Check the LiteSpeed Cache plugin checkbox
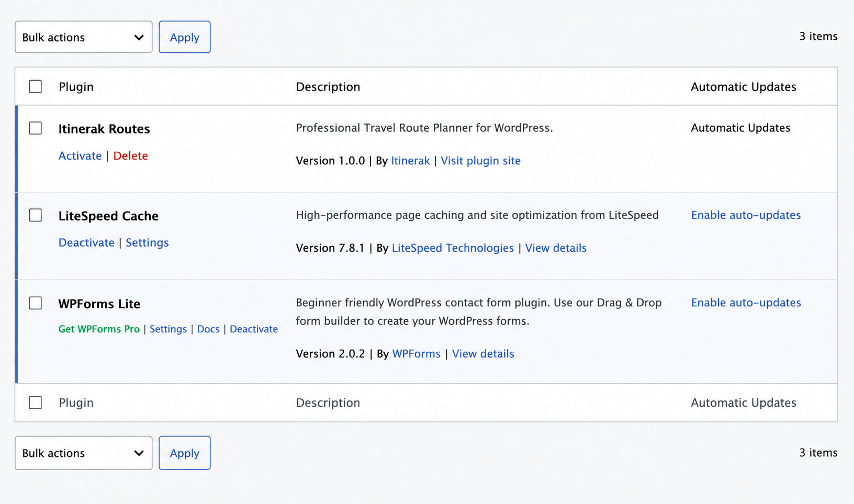The width and height of the screenshot is (854, 504). point(36,215)
